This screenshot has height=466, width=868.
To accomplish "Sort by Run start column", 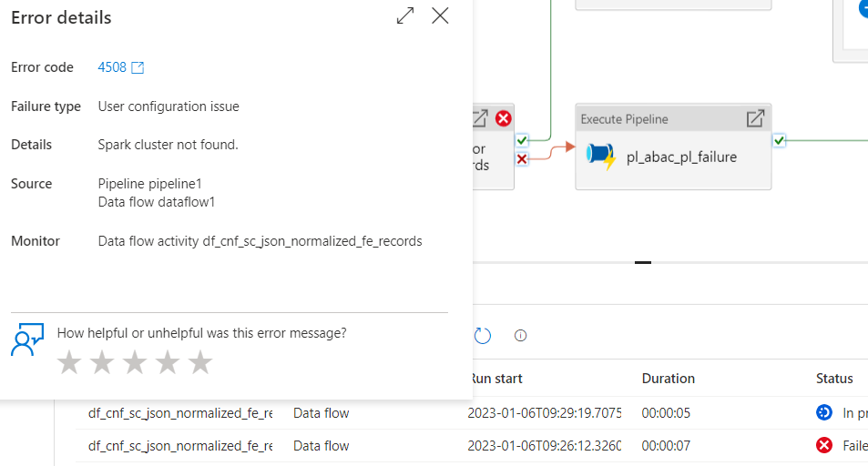I will 496,379.
